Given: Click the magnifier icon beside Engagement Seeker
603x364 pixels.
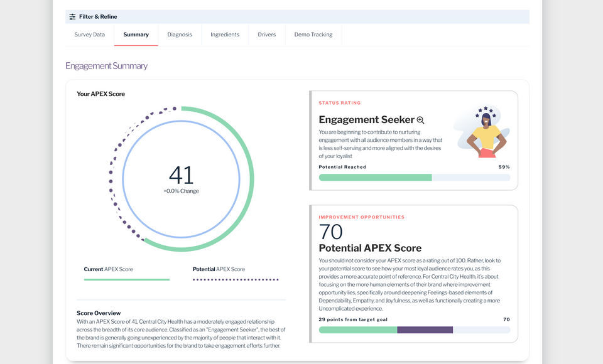Looking at the screenshot, I should tap(421, 120).
